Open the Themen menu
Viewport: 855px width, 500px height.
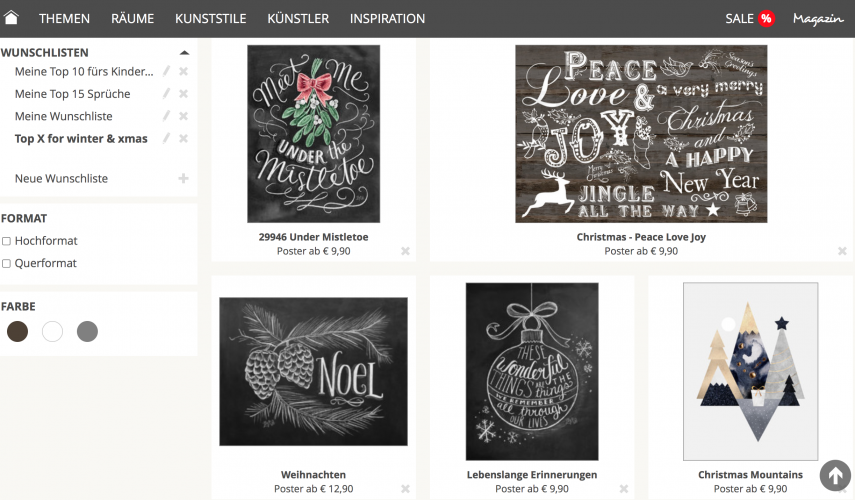(64, 19)
